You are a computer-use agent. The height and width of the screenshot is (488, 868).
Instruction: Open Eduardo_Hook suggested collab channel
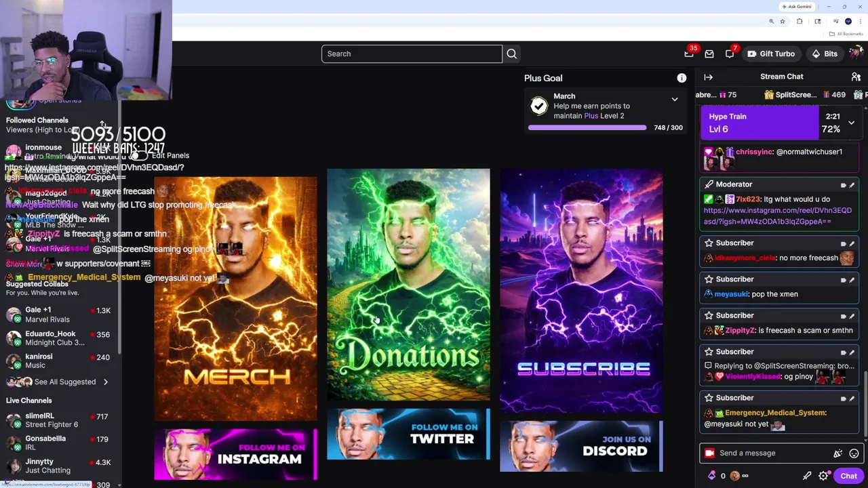tap(60, 338)
